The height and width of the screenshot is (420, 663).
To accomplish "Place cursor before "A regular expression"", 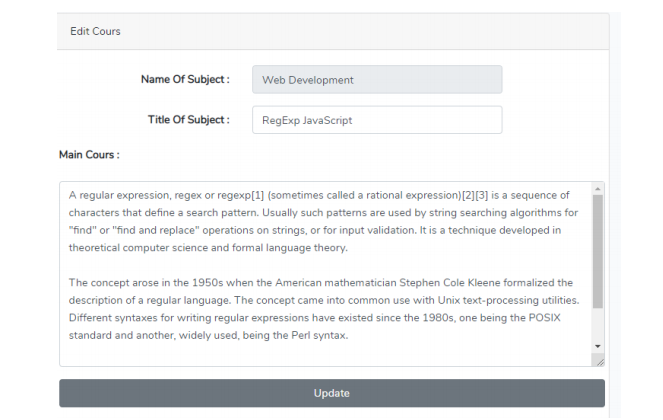I will point(69,195).
